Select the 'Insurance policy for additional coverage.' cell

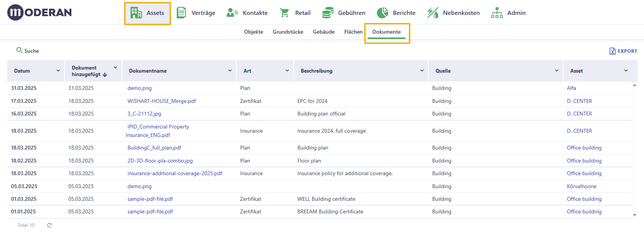345,173
